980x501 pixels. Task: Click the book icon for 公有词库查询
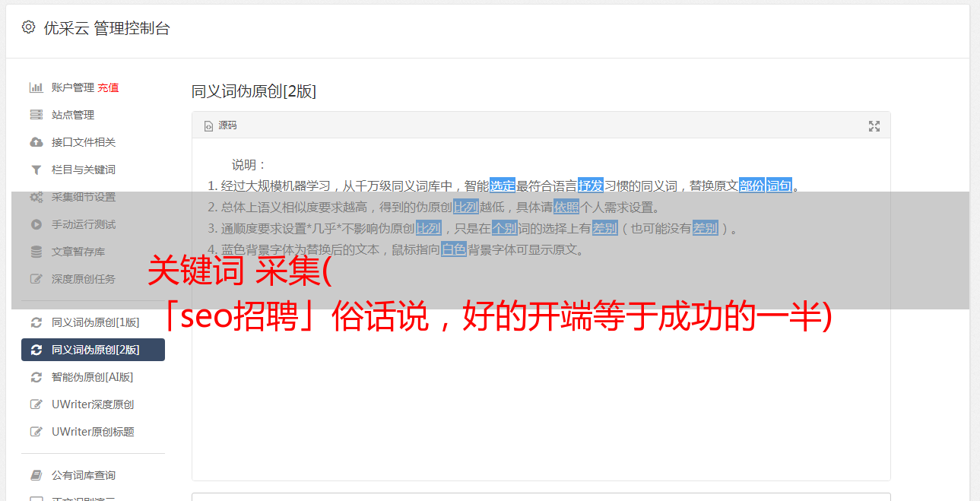(36, 475)
